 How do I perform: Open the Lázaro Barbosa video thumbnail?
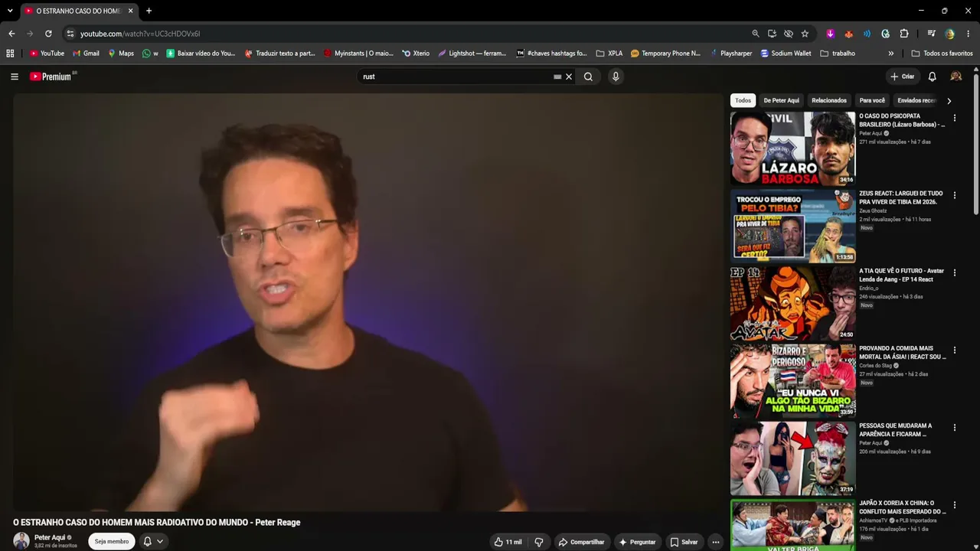pyautogui.click(x=792, y=148)
